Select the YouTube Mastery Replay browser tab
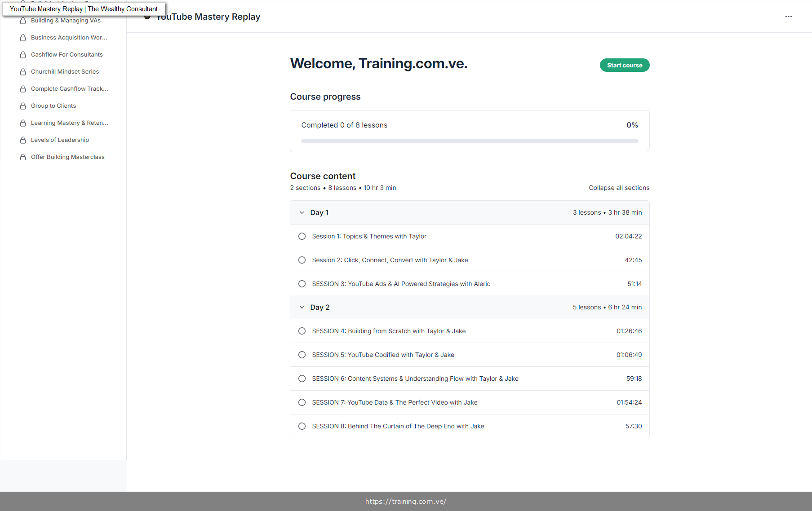This screenshot has height=511, width=812. pos(83,9)
